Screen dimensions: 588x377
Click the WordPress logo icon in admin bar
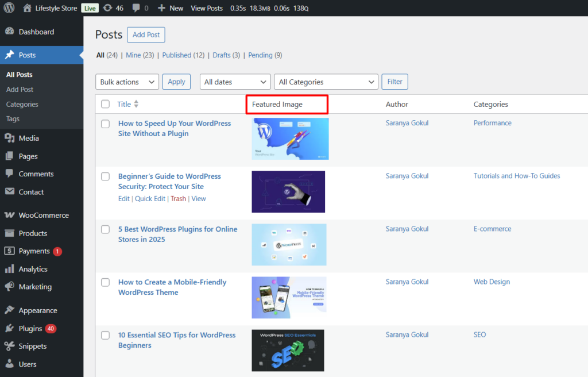point(9,8)
